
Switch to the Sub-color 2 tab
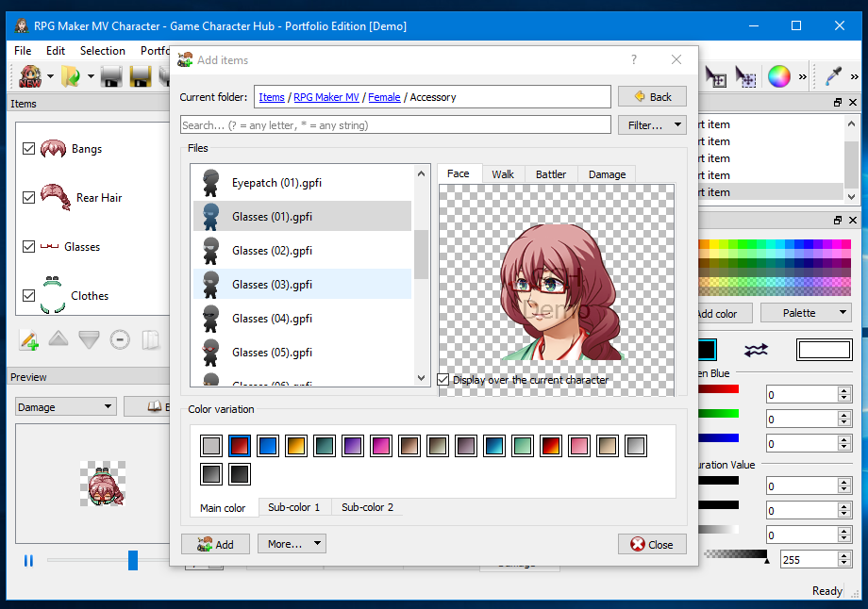367,507
